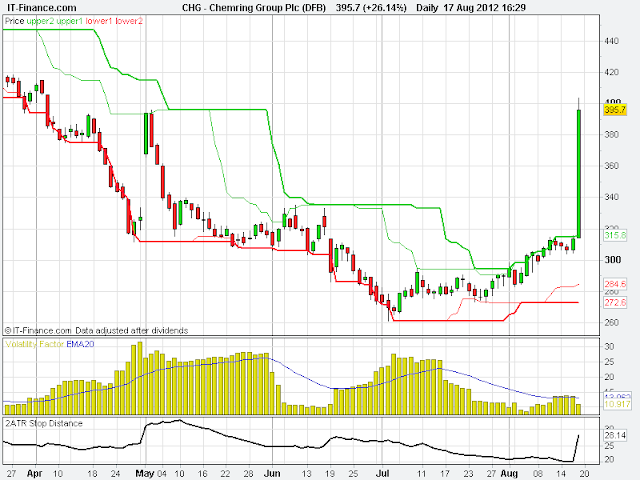Screen dimensions: 640x480
Task: Click the blue 'EMA20' indicator label
Action: (x=80, y=344)
